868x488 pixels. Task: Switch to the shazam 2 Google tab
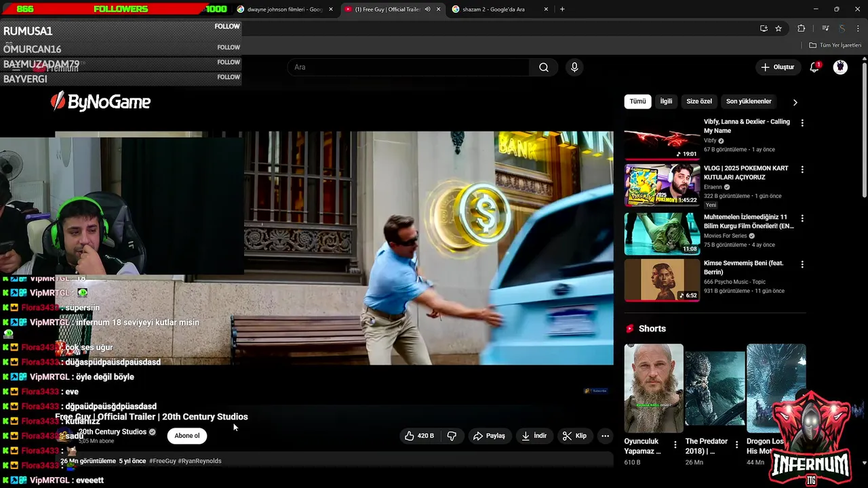tap(500, 9)
